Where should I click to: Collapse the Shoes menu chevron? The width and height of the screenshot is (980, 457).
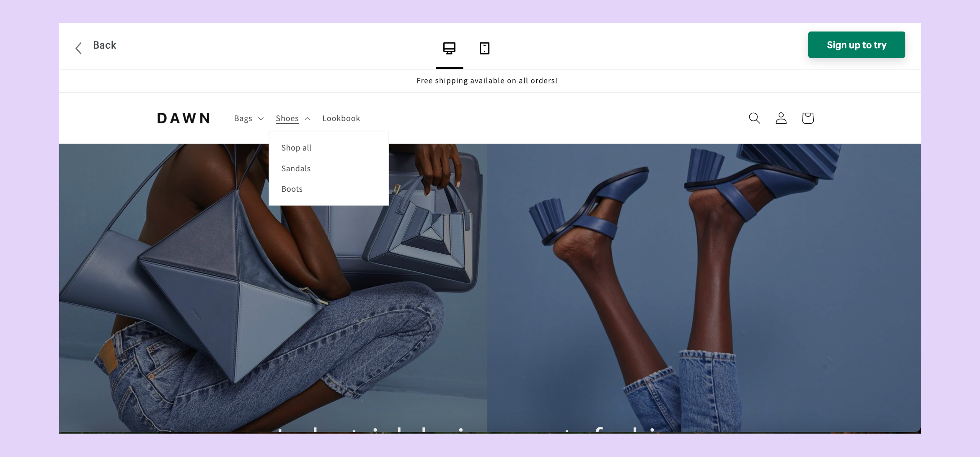click(x=307, y=119)
